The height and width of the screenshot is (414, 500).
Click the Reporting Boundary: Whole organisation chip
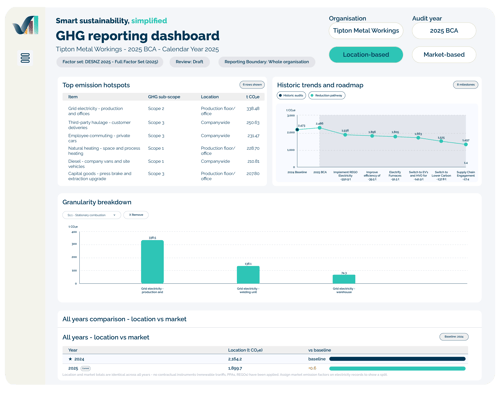point(267,62)
